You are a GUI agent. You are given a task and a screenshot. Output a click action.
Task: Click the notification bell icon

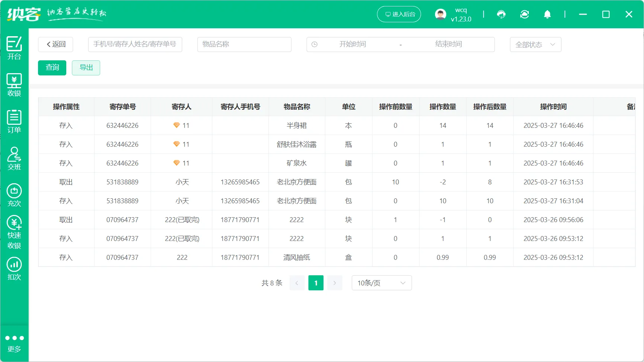coord(547,14)
